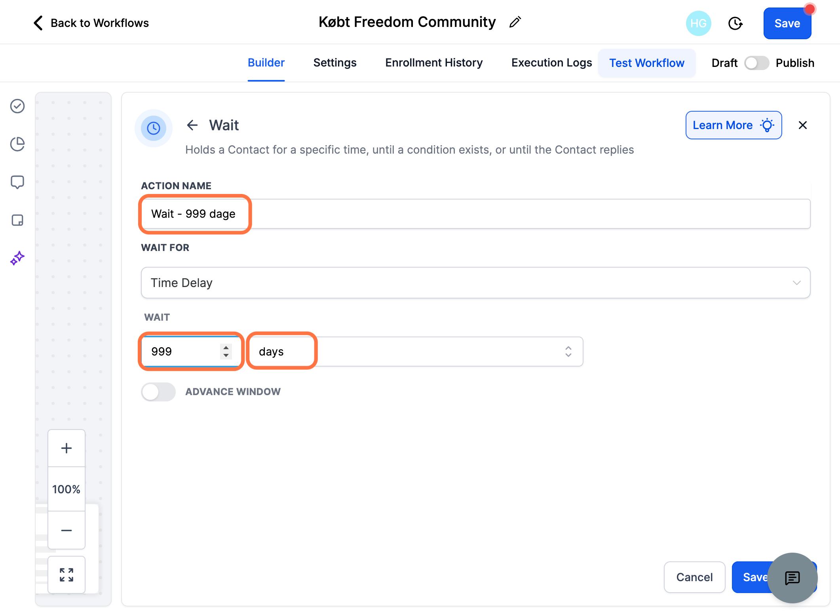The width and height of the screenshot is (840, 616).
Task: Click the purple AI sparkle icon
Action: [x=17, y=258]
